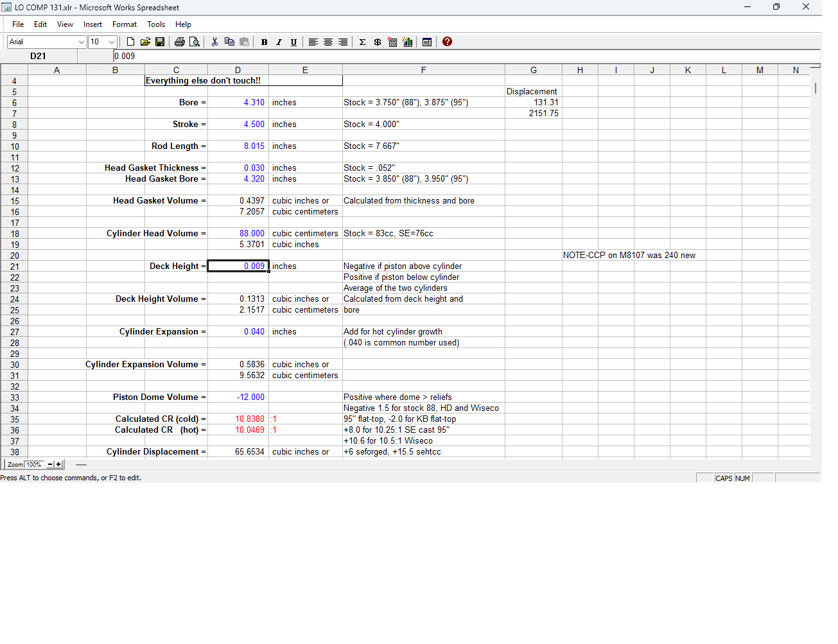Open the Format menu
This screenshot has width=838, height=644.
pyautogui.click(x=125, y=24)
